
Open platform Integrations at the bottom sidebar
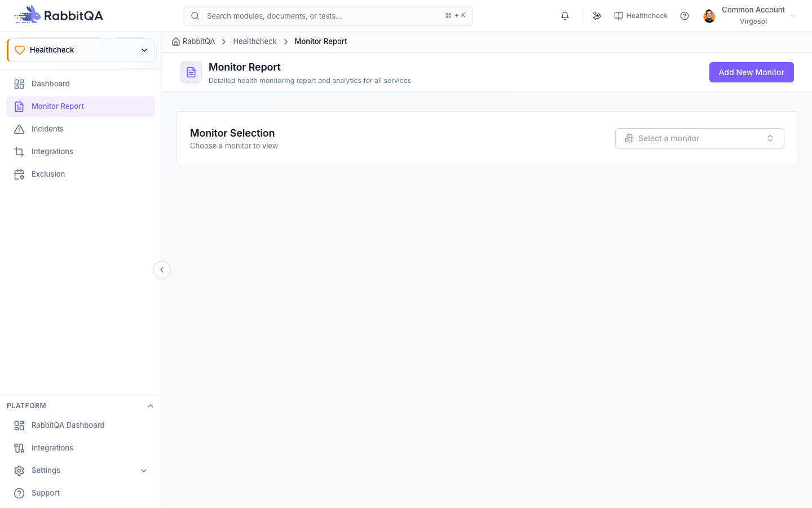tap(81, 448)
